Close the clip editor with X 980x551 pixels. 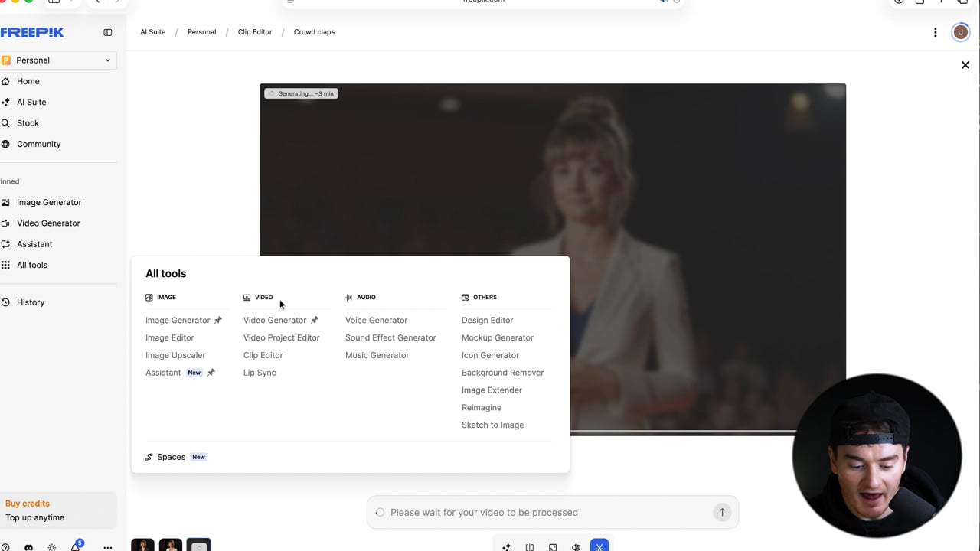[965, 65]
